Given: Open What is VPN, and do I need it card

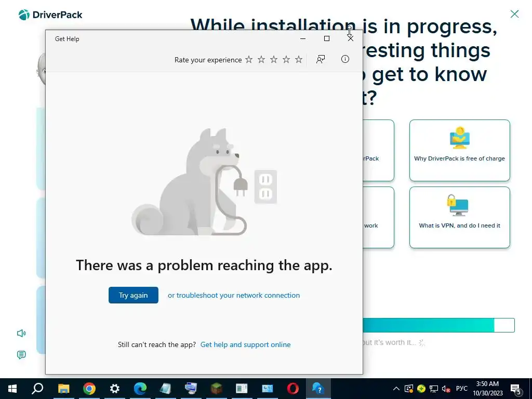Looking at the screenshot, I should (459, 218).
